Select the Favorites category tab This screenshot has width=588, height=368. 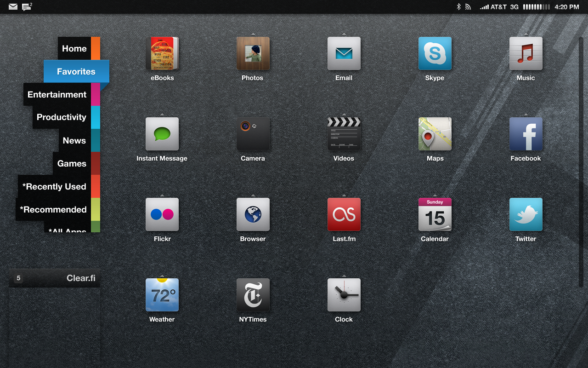(76, 71)
